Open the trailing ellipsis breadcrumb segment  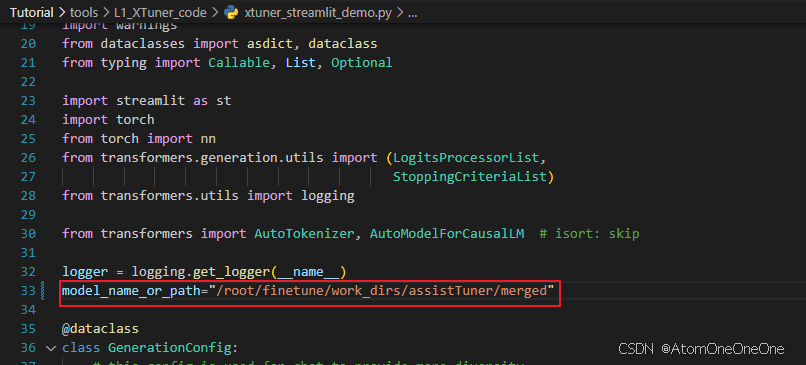click(412, 13)
